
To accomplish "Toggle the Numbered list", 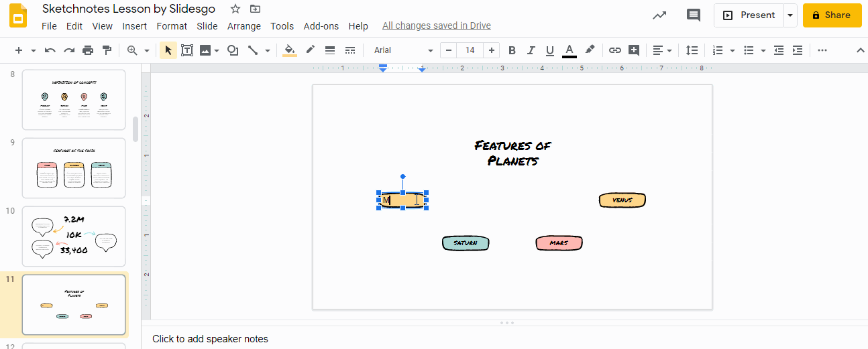I will [x=718, y=50].
